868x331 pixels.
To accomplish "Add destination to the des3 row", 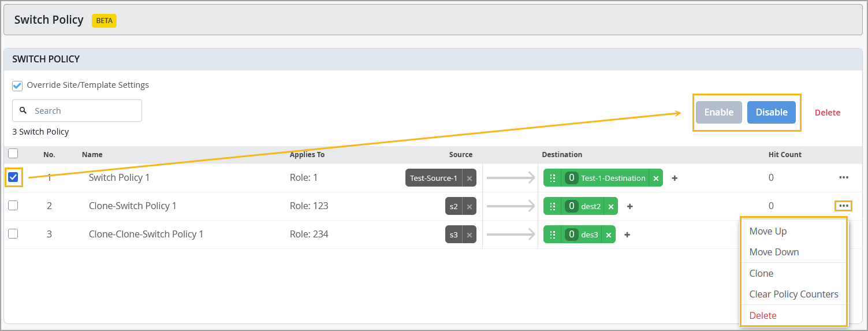I will click(x=627, y=235).
